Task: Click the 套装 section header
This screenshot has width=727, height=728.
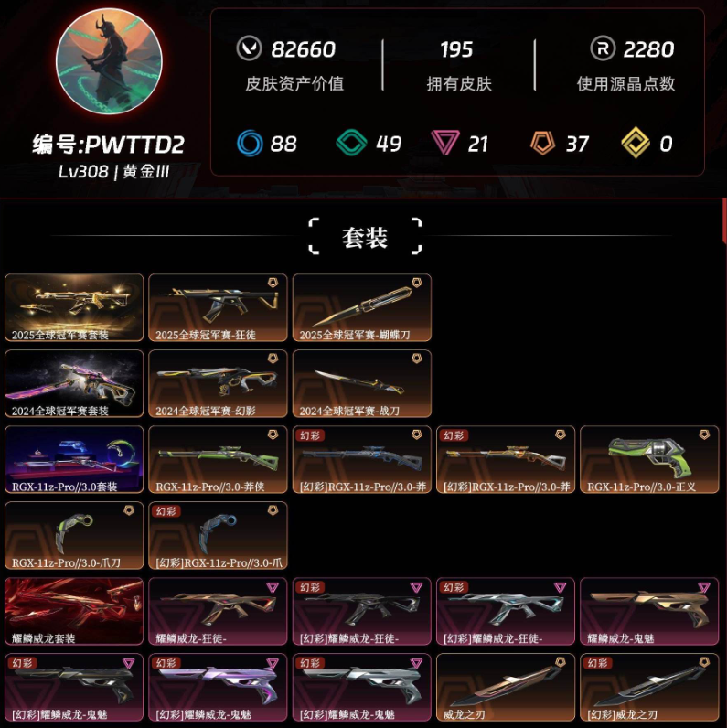Action: click(365, 237)
